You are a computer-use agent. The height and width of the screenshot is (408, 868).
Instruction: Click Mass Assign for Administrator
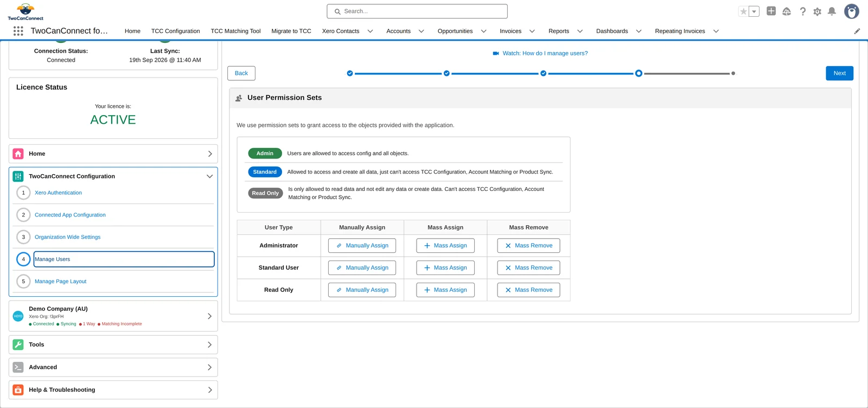tap(445, 246)
